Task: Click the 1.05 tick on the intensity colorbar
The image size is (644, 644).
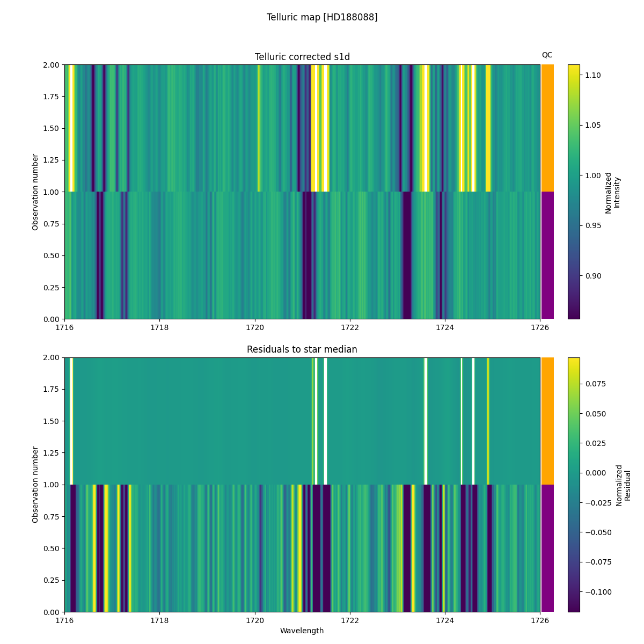Action: coord(592,125)
